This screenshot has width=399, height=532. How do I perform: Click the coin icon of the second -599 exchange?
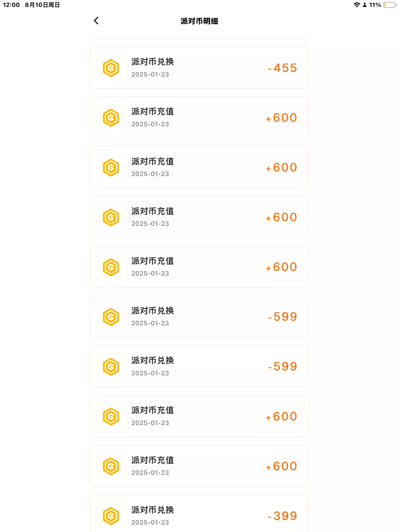(x=111, y=367)
